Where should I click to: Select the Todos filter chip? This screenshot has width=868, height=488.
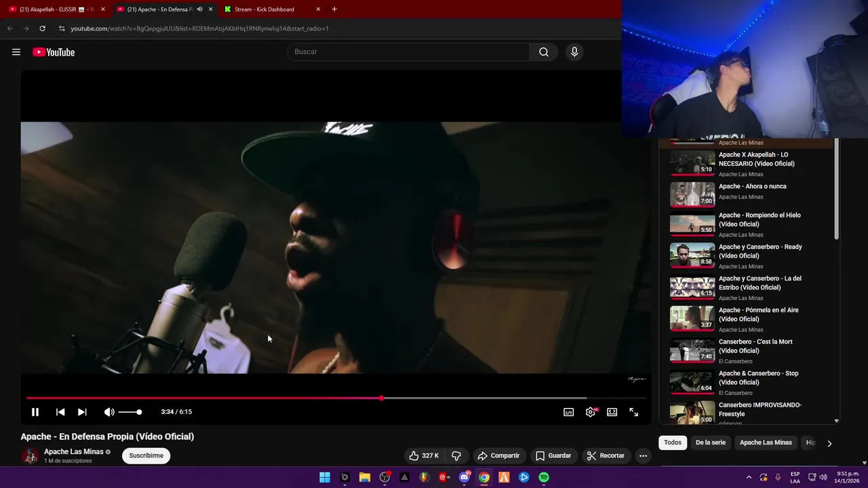tap(673, 443)
